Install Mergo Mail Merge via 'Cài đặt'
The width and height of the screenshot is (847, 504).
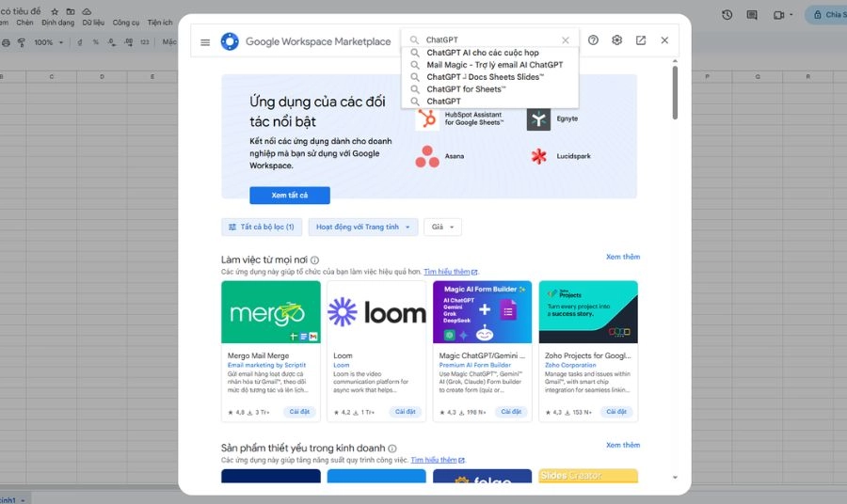(x=299, y=412)
